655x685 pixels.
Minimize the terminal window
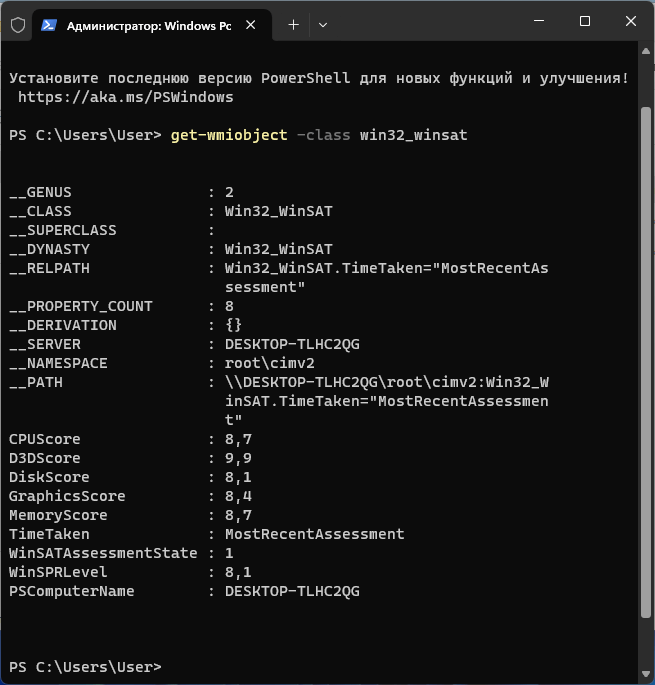pos(539,22)
